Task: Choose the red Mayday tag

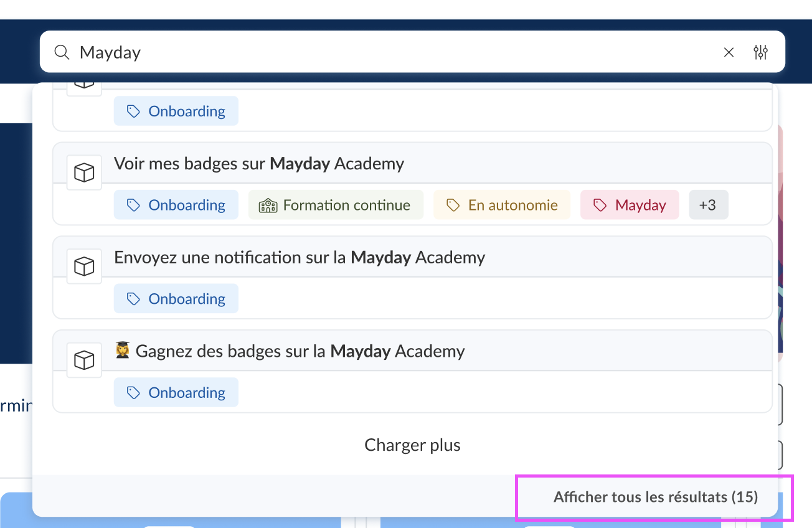Action: click(630, 205)
